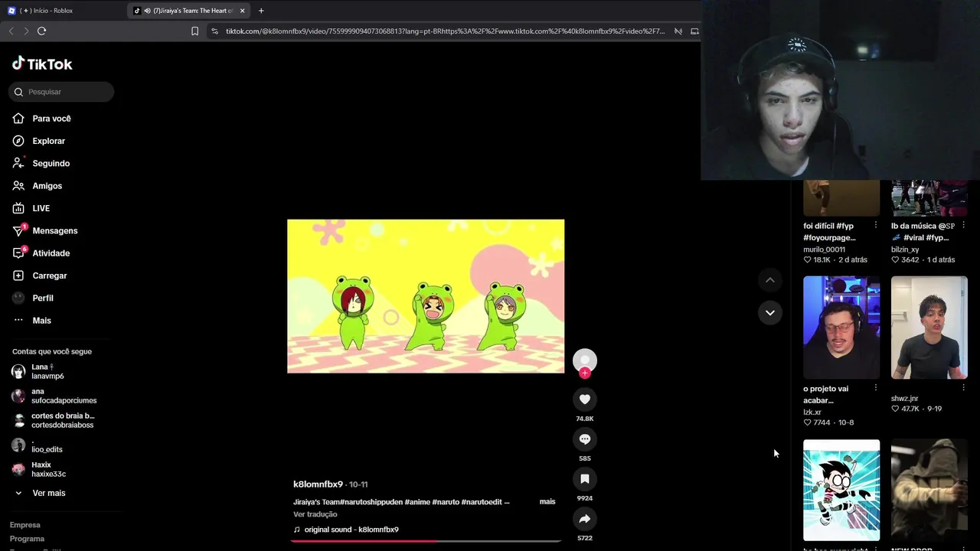This screenshot has width=980, height=551.
Task: Go to next video down arrow
Action: 770,312
